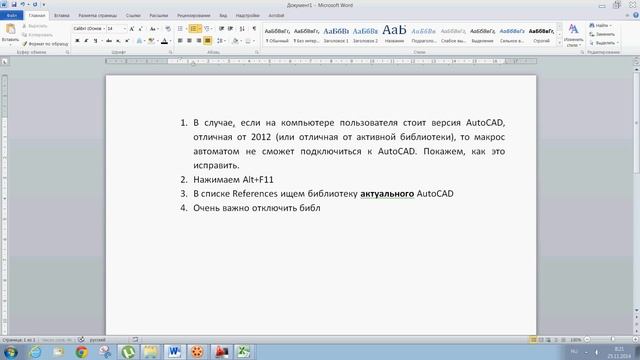Click the Save icon in the quick access toolbar
Viewport: 640px width, 360px height.
pos(14,4)
